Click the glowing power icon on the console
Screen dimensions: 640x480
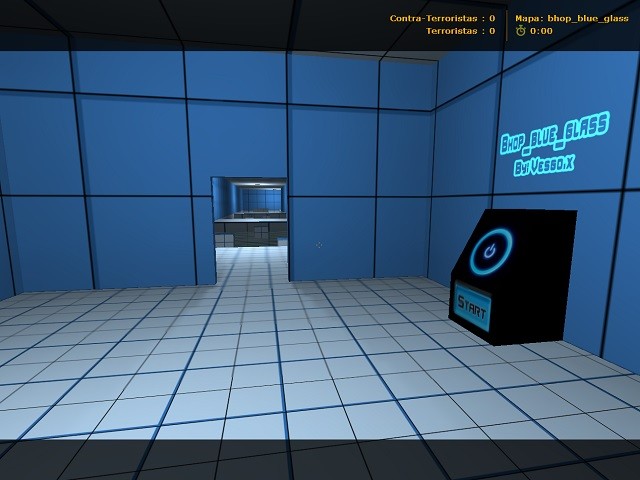pyautogui.click(x=491, y=251)
